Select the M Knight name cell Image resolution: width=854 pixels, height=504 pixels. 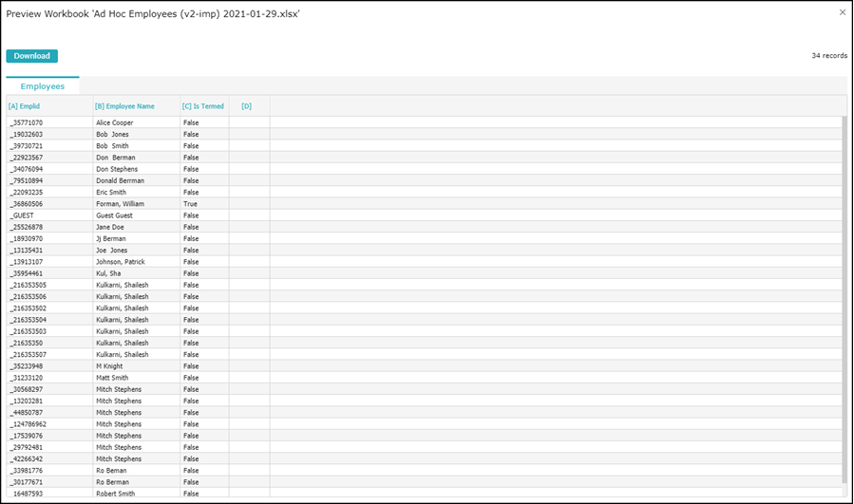pos(109,366)
